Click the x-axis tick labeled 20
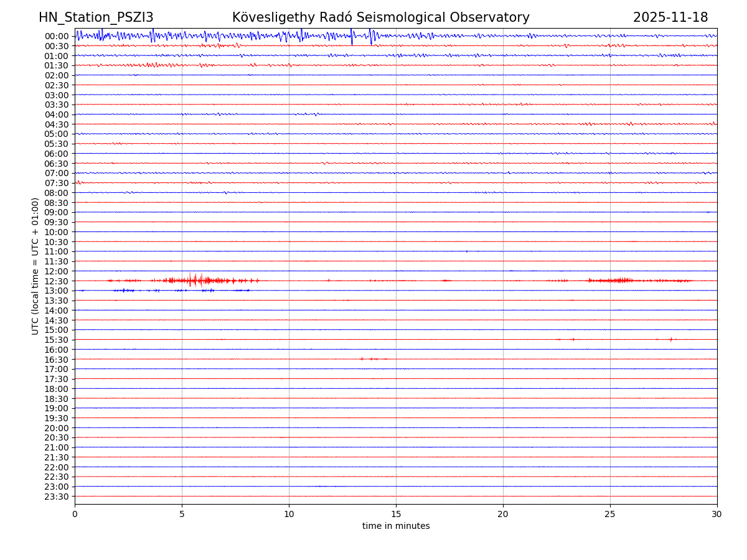Image resolution: width=747 pixels, height=560 pixels. pos(503,515)
